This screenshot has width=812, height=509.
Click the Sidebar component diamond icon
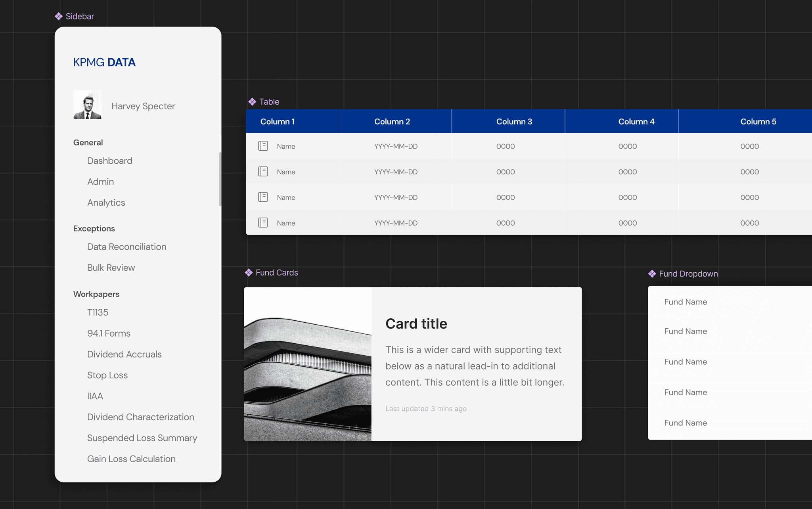(59, 16)
